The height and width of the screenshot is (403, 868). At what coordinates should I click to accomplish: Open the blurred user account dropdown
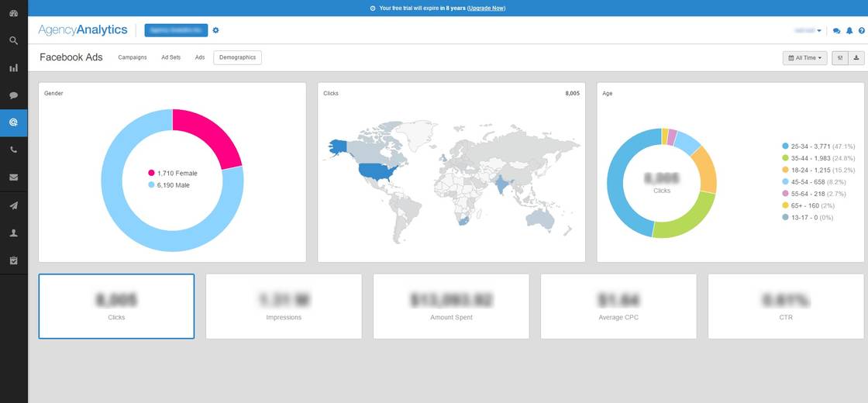pyautogui.click(x=808, y=30)
